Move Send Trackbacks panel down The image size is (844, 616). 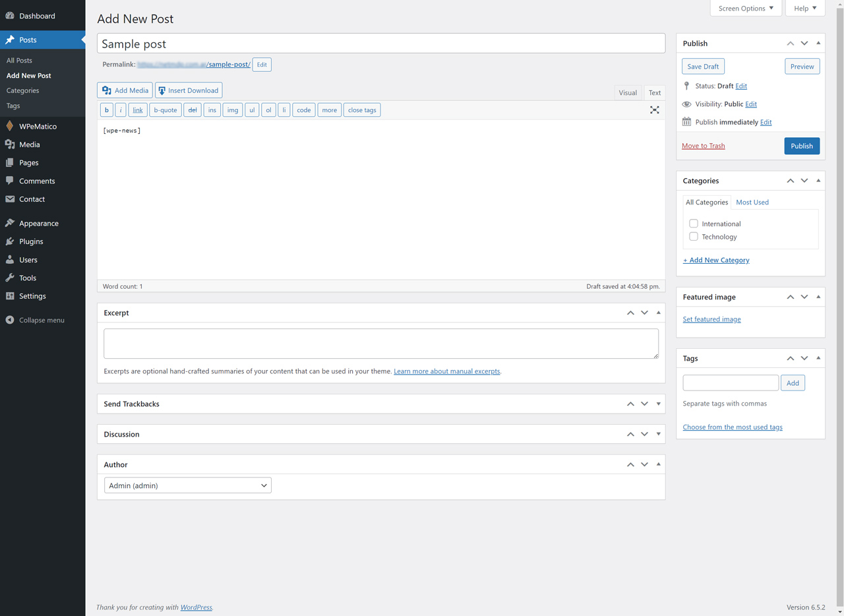644,404
